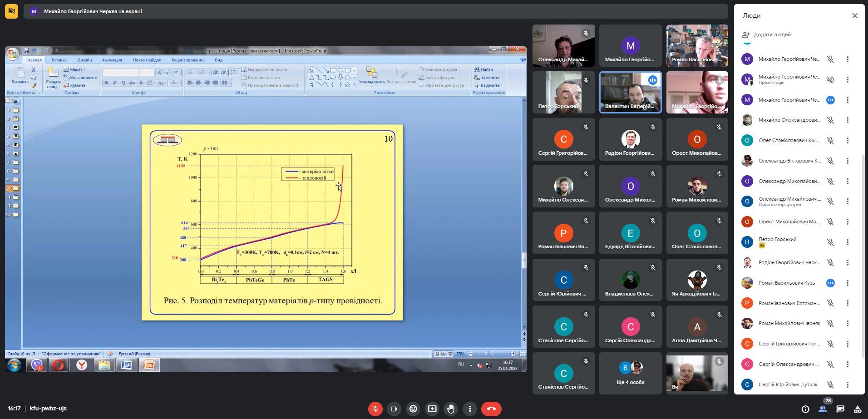868x419 pixels.
Task: Click zoom out minus button in status bar
Action: 470,354
